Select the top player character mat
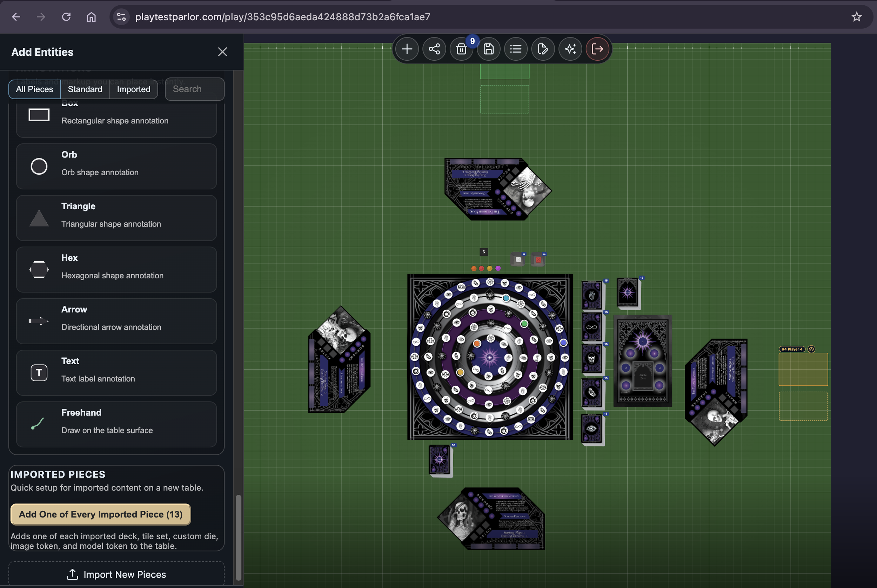This screenshot has width=877, height=588. pos(498,189)
